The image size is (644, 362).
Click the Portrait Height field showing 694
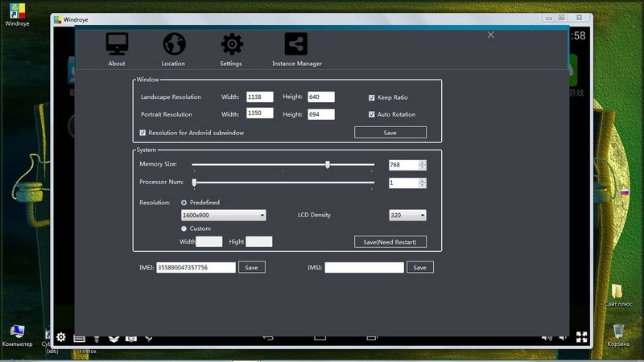[x=321, y=114]
